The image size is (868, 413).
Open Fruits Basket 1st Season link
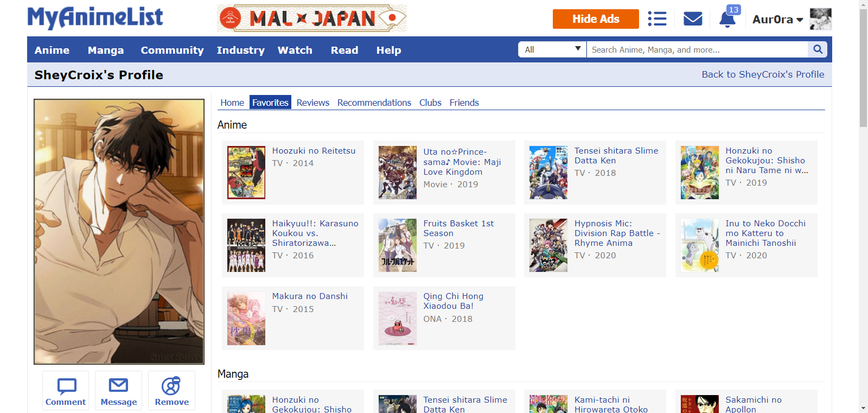(x=458, y=228)
